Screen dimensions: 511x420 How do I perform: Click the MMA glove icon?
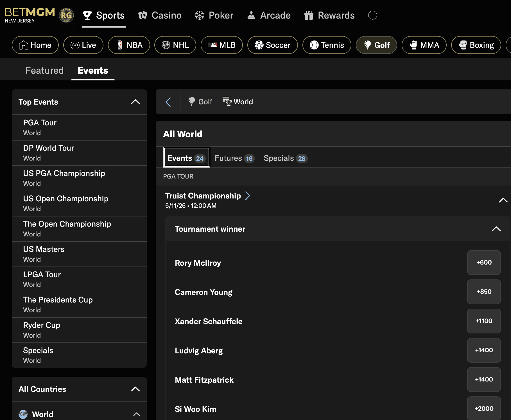413,45
